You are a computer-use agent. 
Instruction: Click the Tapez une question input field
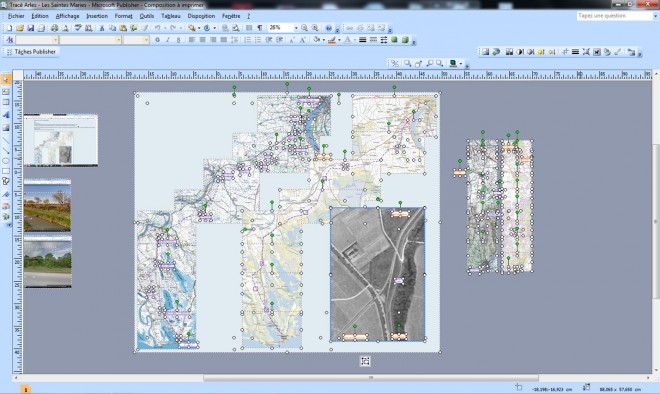[x=614, y=16]
